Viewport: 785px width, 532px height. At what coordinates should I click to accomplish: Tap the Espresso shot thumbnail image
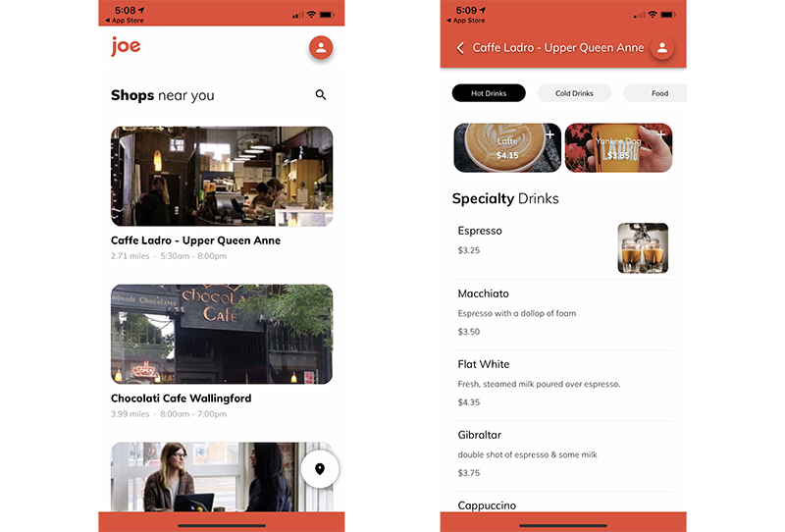pyautogui.click(x=643, y=248)
